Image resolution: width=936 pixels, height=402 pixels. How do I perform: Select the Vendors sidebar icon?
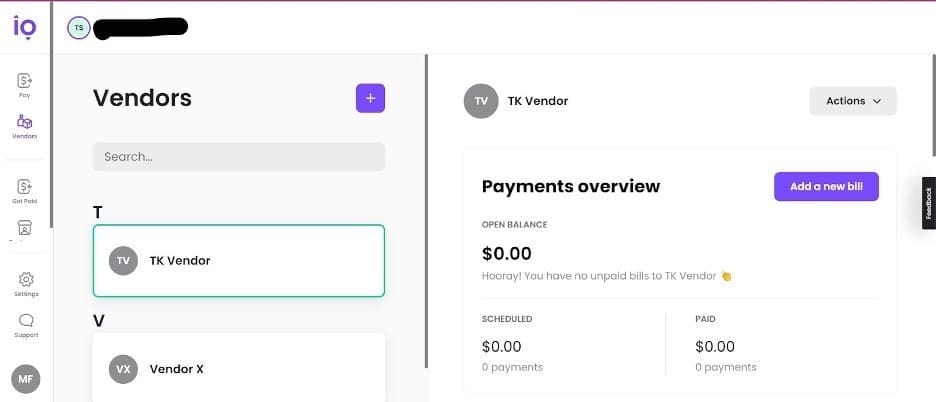(25, 124)
